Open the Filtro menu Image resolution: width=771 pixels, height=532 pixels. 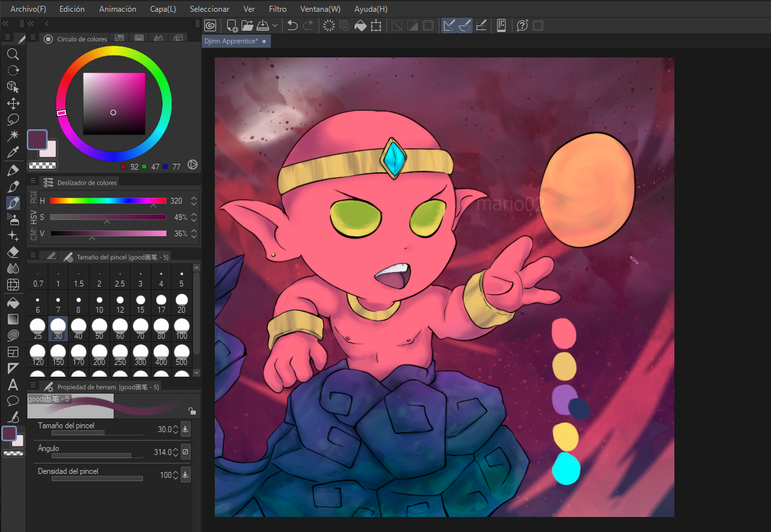pos(277,9)
